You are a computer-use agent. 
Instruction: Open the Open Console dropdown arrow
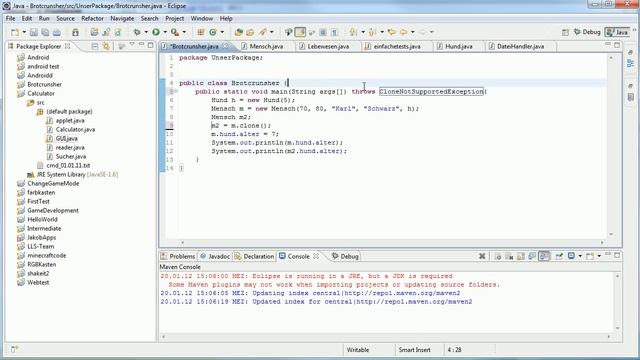599,256
